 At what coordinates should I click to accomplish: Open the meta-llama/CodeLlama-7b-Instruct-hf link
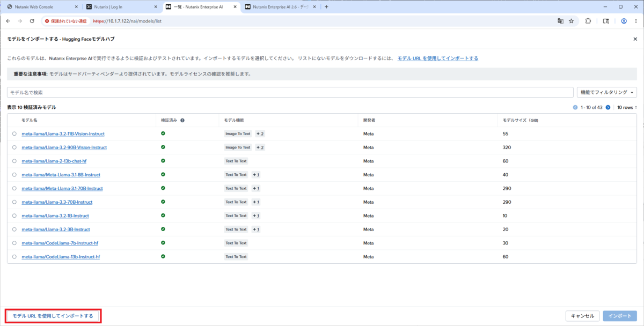pos(60,243)
